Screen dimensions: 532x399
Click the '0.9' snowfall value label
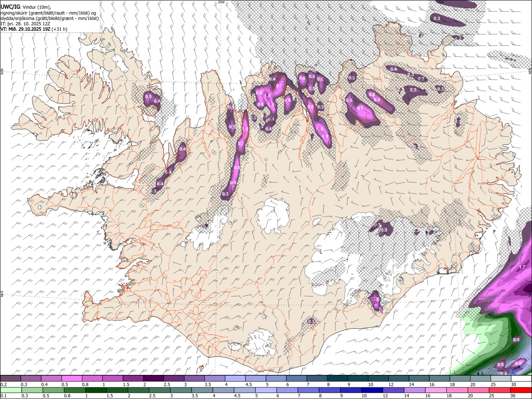point(325,136)
